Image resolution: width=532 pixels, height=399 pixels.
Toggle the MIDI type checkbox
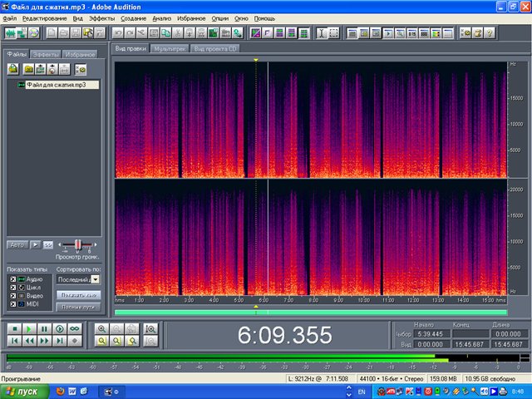(x=12, y=304)
